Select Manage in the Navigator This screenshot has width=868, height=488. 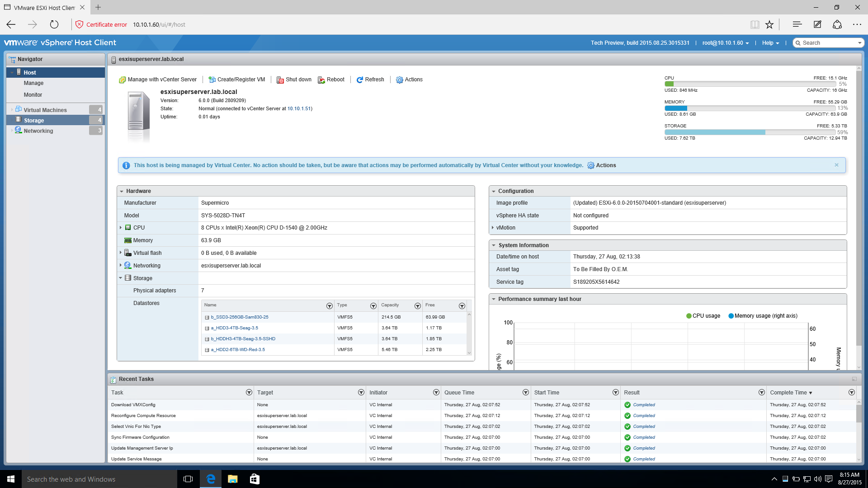click(x=33, y=83)
